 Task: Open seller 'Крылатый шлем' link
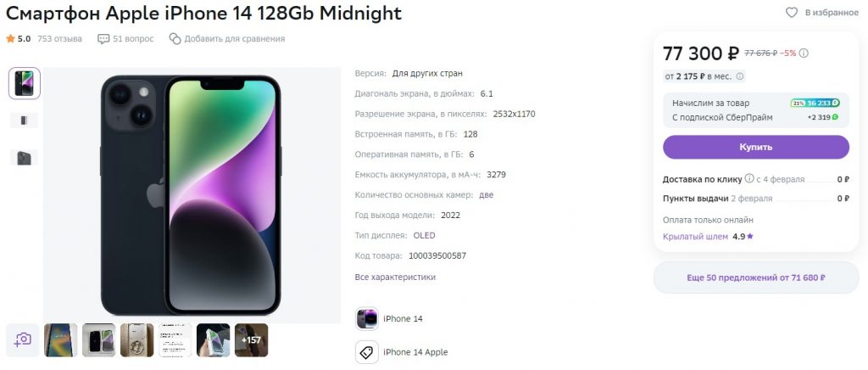point(695,237)
